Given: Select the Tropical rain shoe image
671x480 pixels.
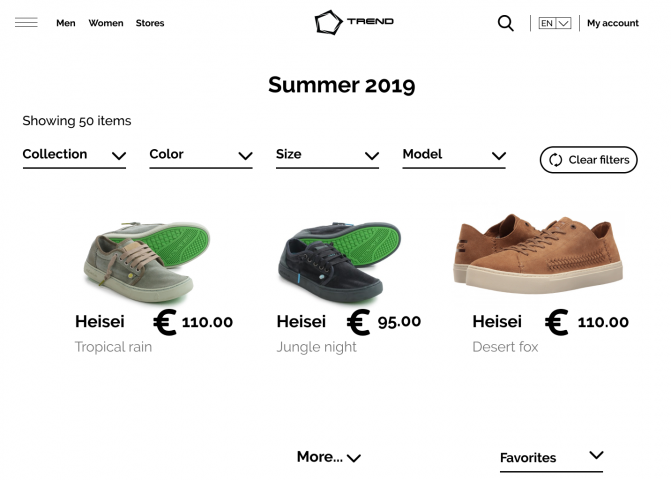Looking at the screenshot, I should tap(146, 262).
